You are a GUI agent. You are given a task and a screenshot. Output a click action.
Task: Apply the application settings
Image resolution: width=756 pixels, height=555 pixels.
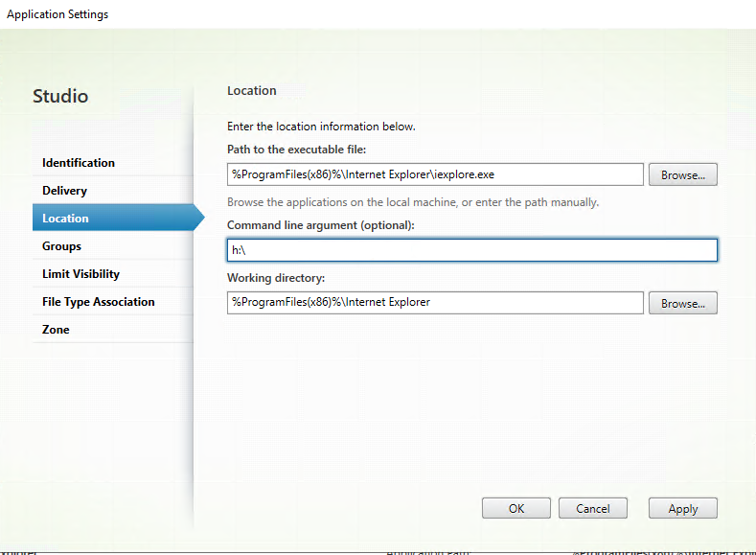point(682,509)
